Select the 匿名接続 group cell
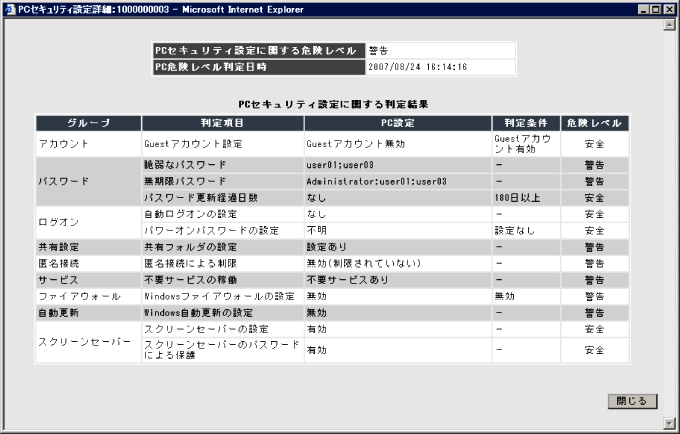 coord(88,264)
